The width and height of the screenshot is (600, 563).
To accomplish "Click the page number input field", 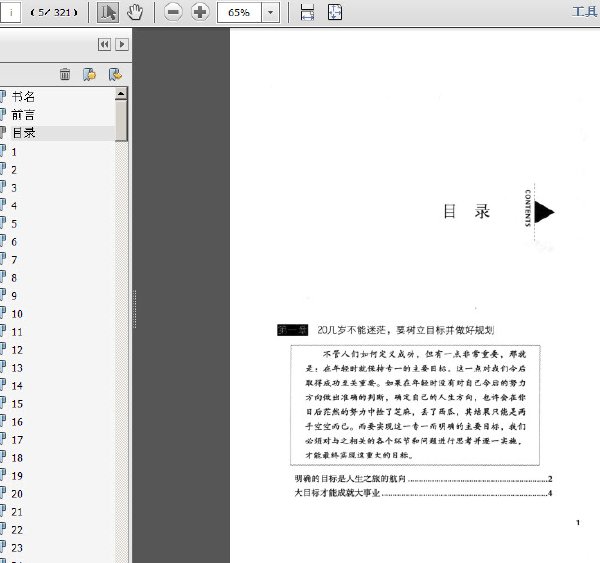I will coord(10,13).
